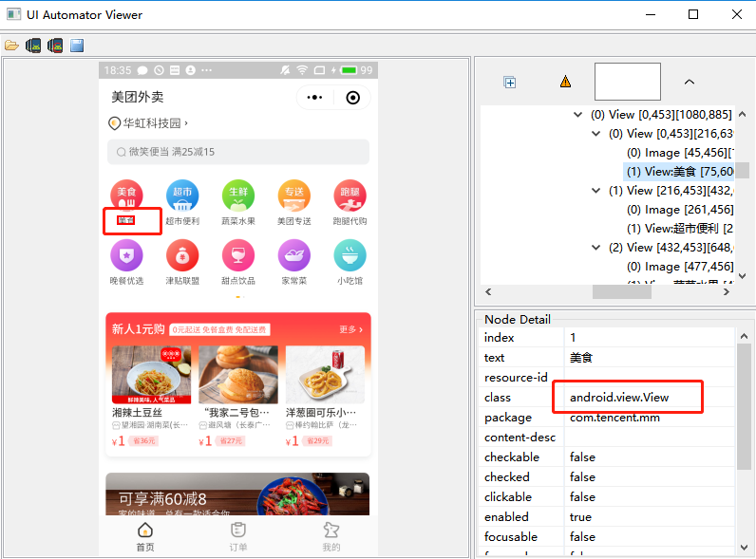Viewport: 756px width, 559px height.
Task: Maximize the UI Automator Viewer window
Action: [693, 14]
